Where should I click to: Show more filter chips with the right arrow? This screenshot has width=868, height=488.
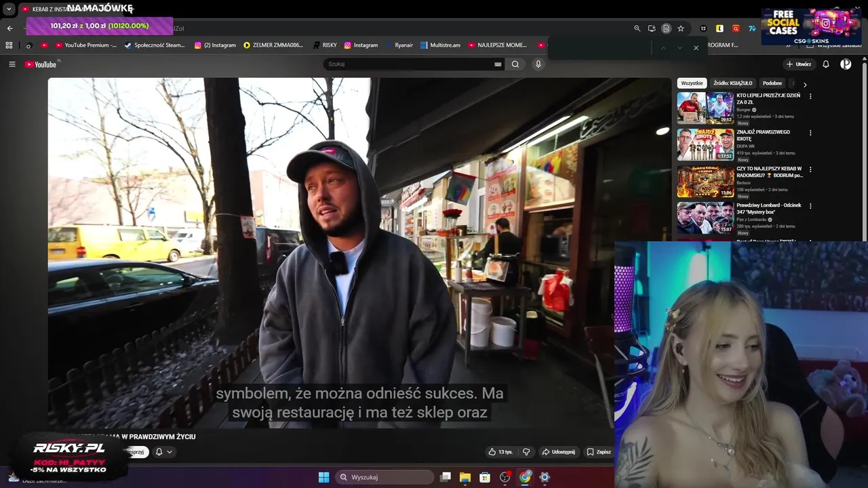point(805,84)
